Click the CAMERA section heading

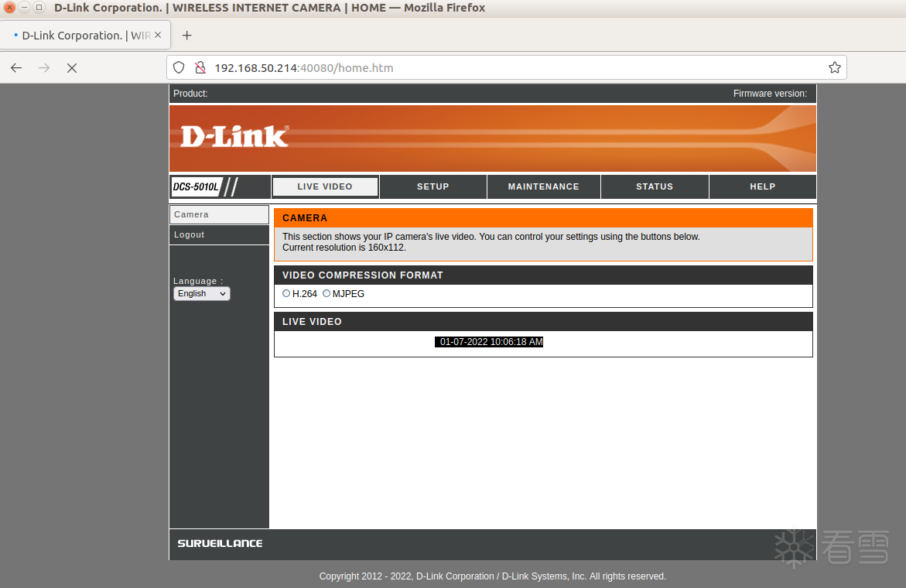[305, 217]
